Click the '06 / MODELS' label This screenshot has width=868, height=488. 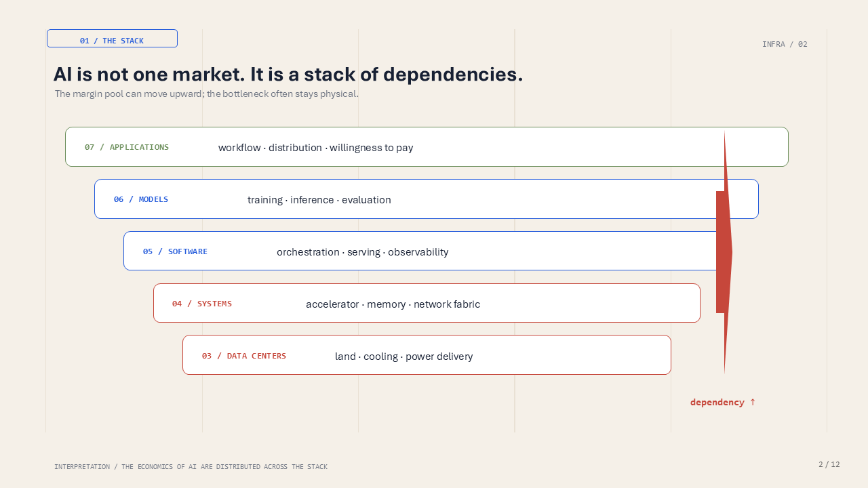141,199
